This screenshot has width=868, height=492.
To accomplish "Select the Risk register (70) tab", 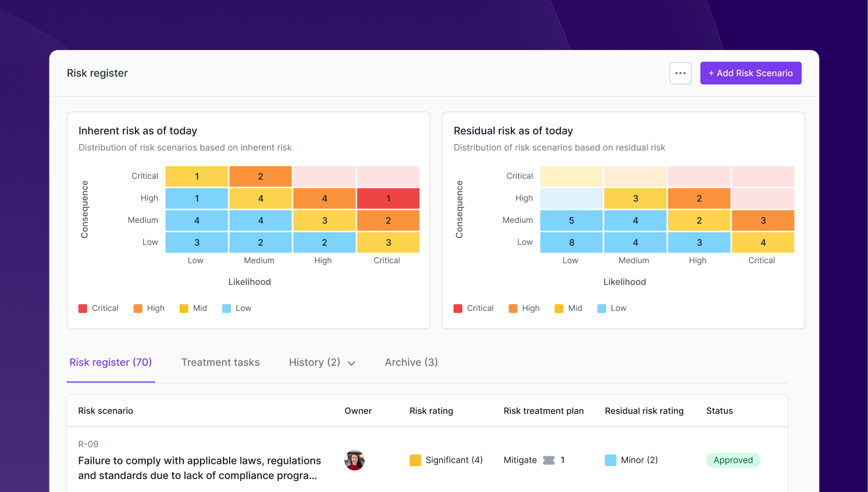I will pyautogui.click(x=110, y=362).
